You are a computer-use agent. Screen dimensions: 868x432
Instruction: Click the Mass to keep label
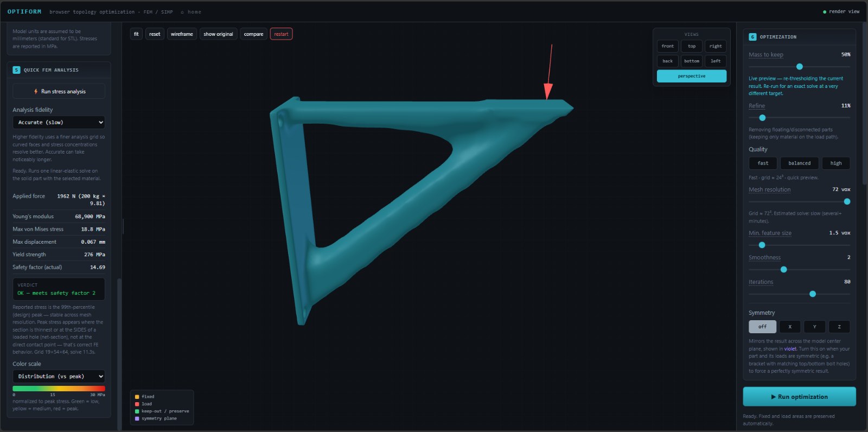click(x=765, y=55)
